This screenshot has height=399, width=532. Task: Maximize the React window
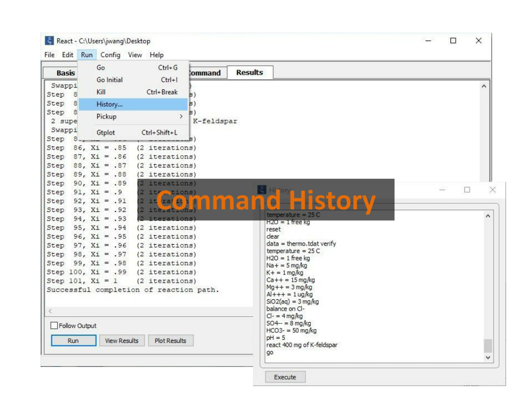(453, 41)
